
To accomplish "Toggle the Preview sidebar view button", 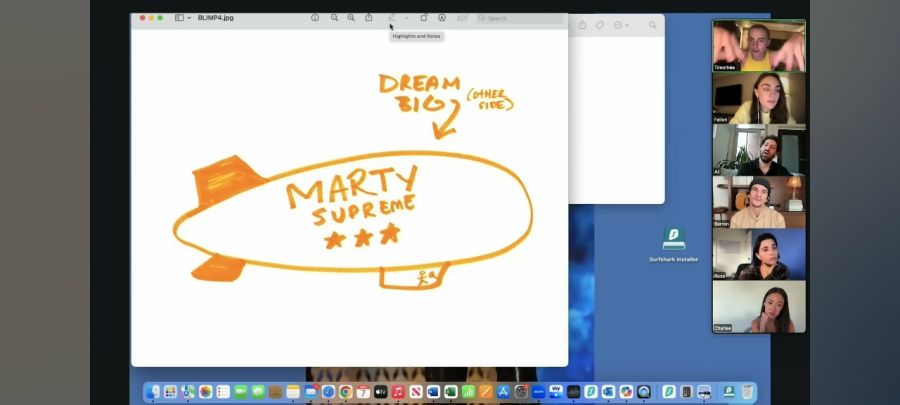I will tap(179, 18).
